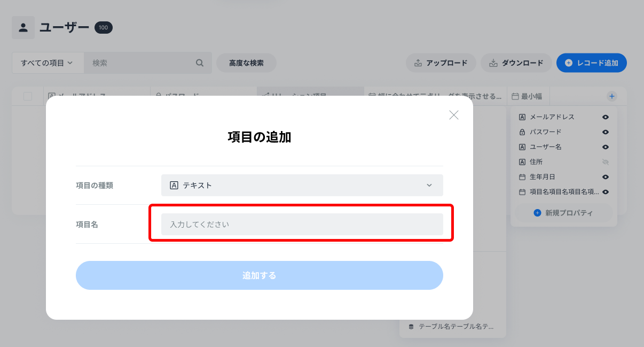Click the blue plus add-column icon
644x347 pixels.
[612, 96]
